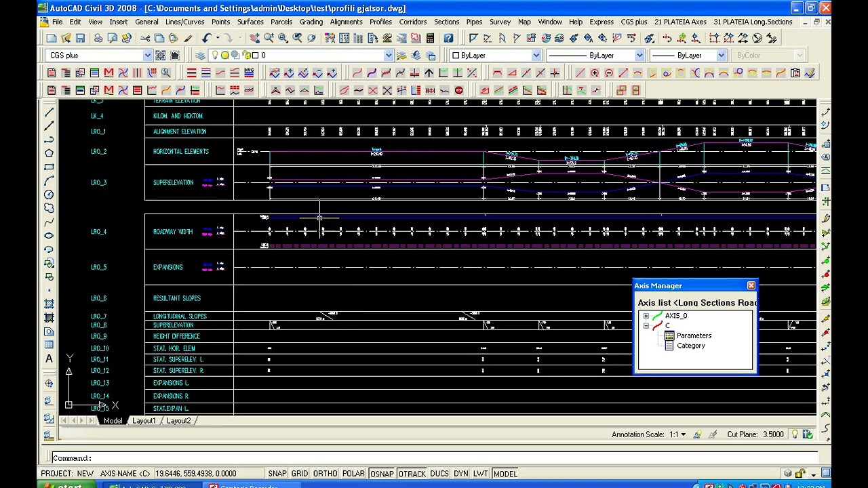The height and width of the screenshot is (488, 868).
Task: Open the color control ByLayer dropdown
Action: [x=536, y=55]
